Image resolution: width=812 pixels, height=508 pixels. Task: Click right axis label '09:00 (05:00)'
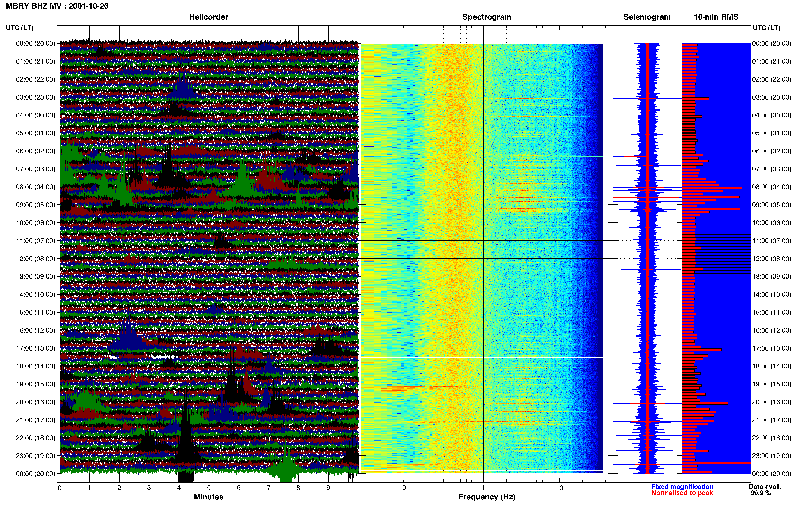(x=772, y=205)
